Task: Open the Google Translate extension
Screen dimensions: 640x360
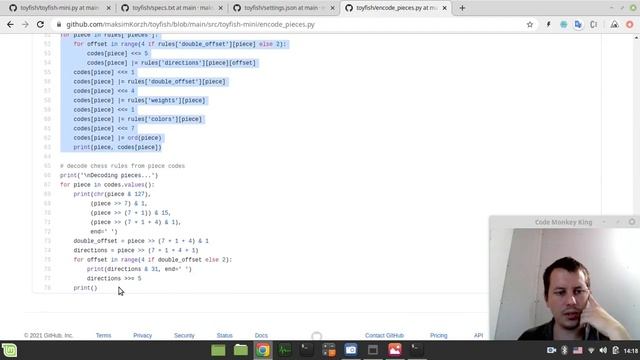Action: [x=578, y=24]
